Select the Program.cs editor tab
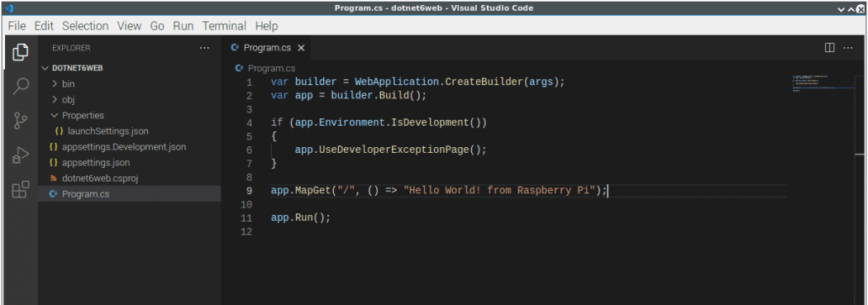The image size is (868, 305). (x=267, y=48)
